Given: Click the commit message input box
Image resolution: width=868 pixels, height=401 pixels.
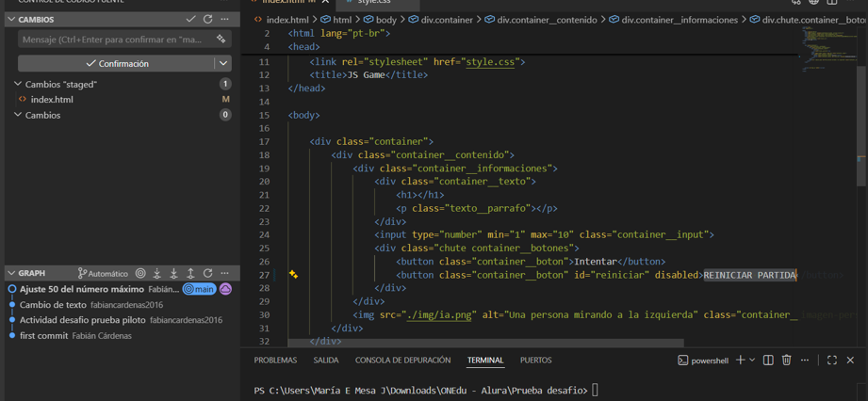Looking at the screenshot, I should pyautogui.click(x=124, y=40).
